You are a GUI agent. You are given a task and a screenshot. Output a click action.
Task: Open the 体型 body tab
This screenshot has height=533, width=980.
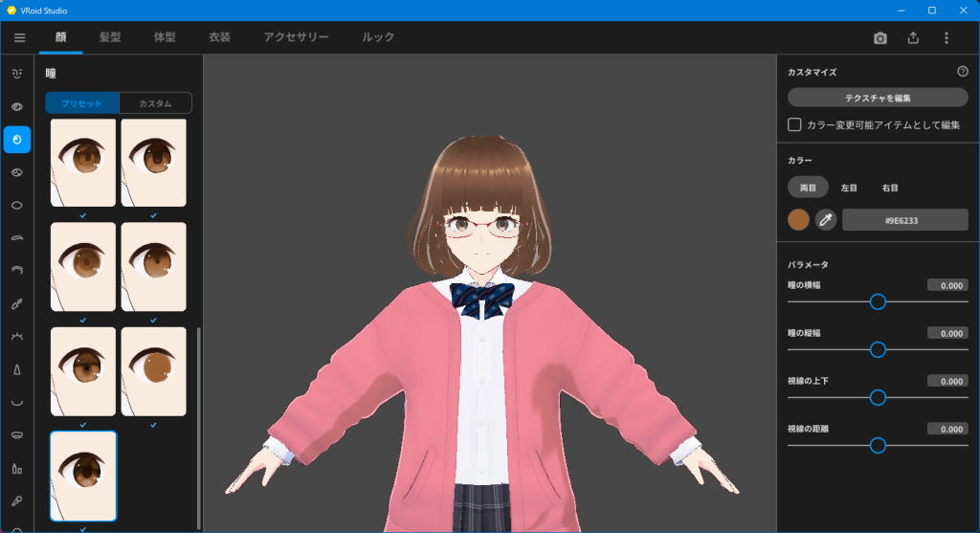[x=165, y=37]
